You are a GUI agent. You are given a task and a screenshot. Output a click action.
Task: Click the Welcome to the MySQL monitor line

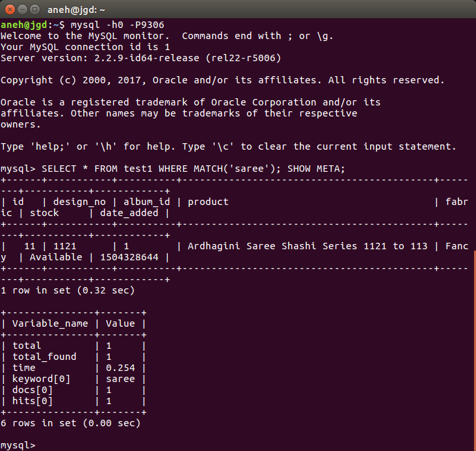167,36
